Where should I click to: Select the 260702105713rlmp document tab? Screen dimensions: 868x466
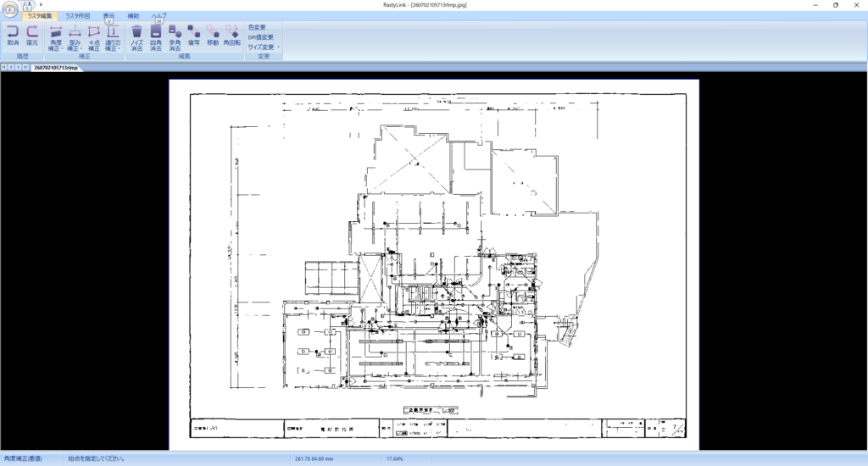coord(56,68)
